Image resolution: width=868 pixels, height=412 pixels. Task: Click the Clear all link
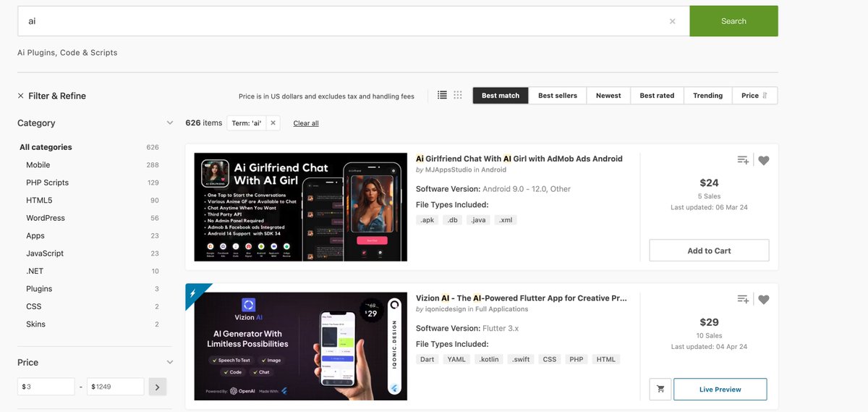[306, 123]
